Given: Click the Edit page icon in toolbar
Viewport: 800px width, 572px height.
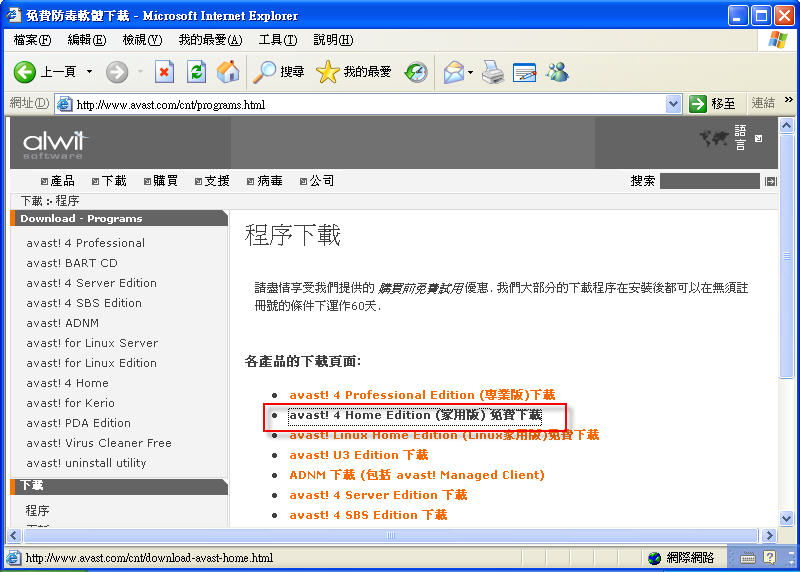Looking at the screenshot, I should click(524, 72).
